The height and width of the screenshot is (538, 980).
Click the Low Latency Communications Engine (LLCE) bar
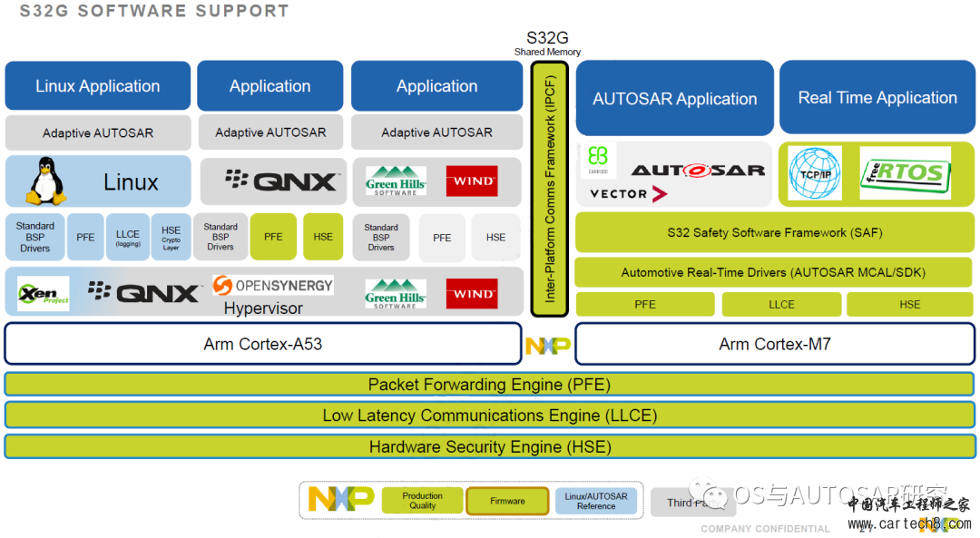click(x=489, y=416)
